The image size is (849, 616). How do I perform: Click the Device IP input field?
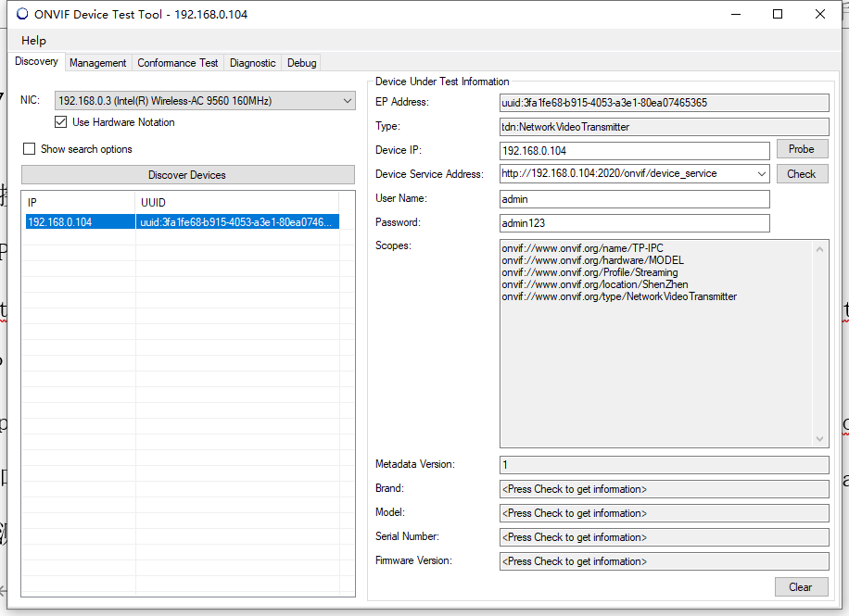coord(634,150)
